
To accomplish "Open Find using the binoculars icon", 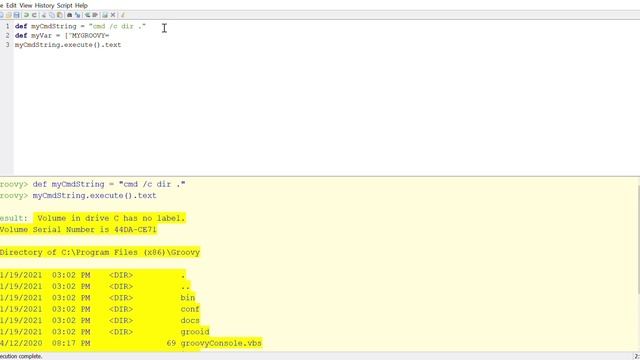I will [69, 15].
